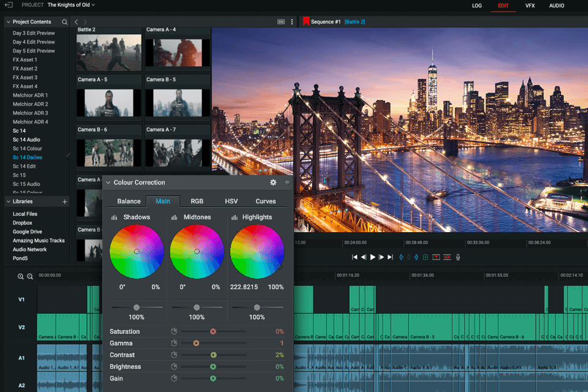Click the microphone voice-over icon
This screenshot has height=392, width=588.
[x=458, y=257]
